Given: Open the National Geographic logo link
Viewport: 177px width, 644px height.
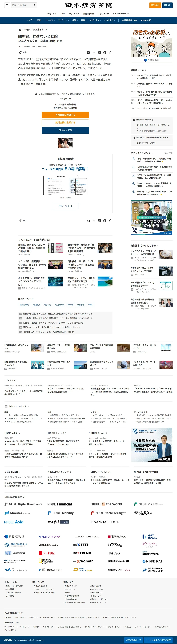Looking at the screenshot, I should (46, 561).
